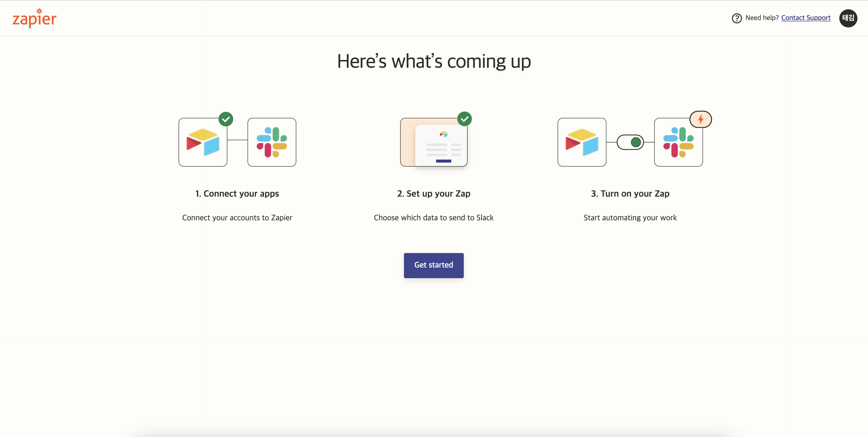This screenshot has width=868, height=437.
Task: Click the help question mark icon
Action: point(737,18)
